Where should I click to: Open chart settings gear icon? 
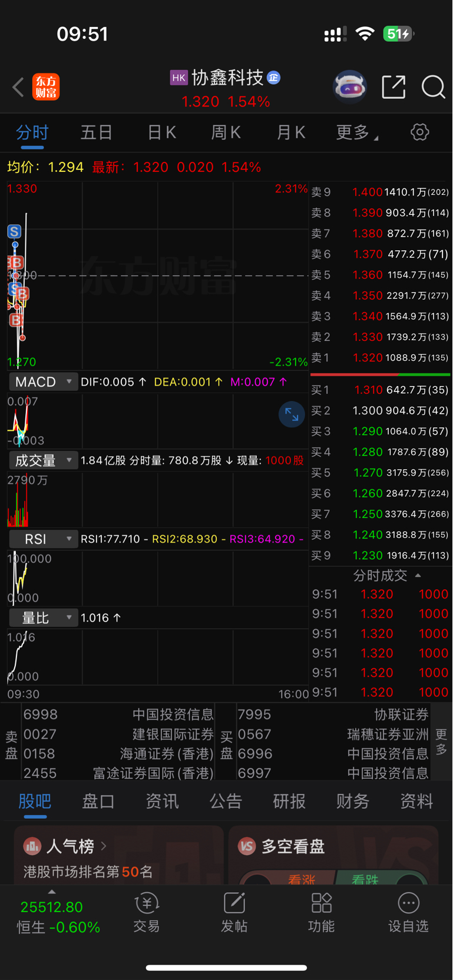click(419, 132)
